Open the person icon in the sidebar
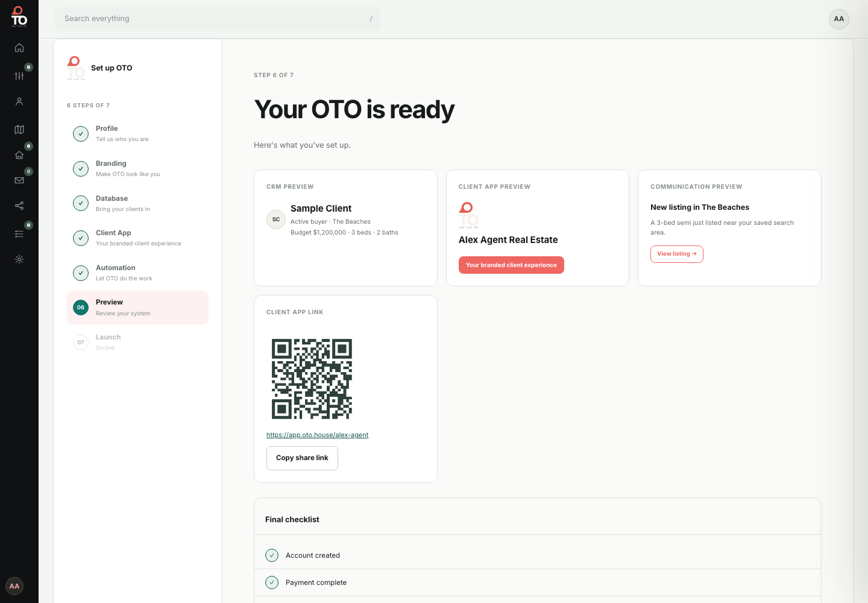Viewport: 868px width, 603px height. tap(19, 101)
